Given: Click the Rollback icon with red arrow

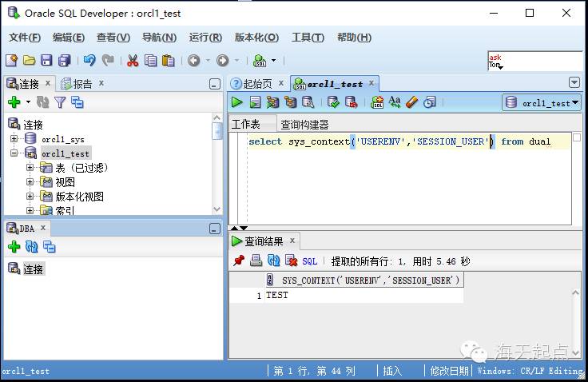Looking at the screenshot, I should pyautogui.click(x=351, y=102).
